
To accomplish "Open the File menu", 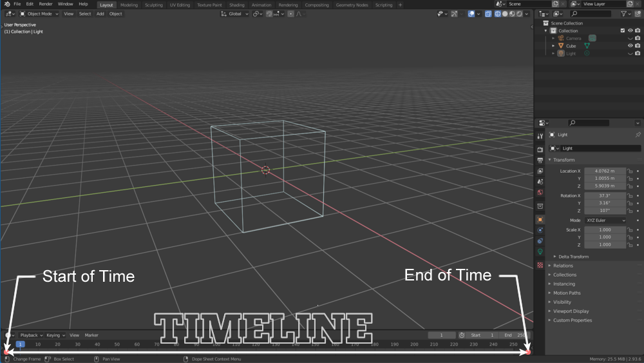I will pos(17,4).
